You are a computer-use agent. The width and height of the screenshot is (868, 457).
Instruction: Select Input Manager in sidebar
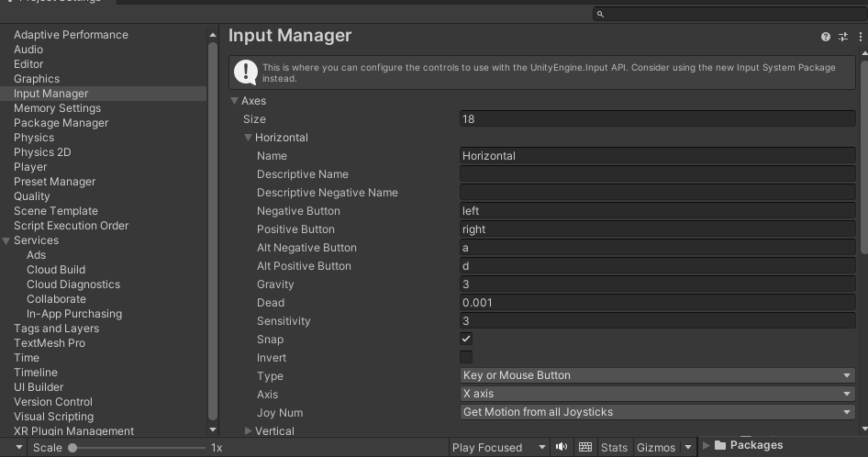tap(51, 93)
